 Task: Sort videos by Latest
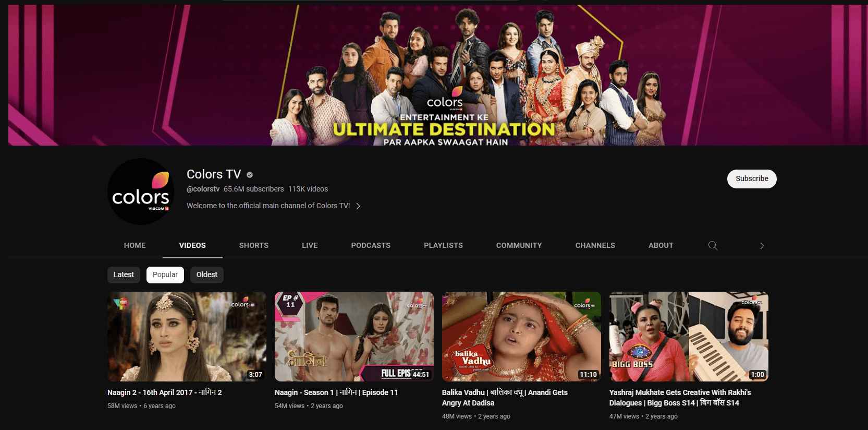[124, 274]
